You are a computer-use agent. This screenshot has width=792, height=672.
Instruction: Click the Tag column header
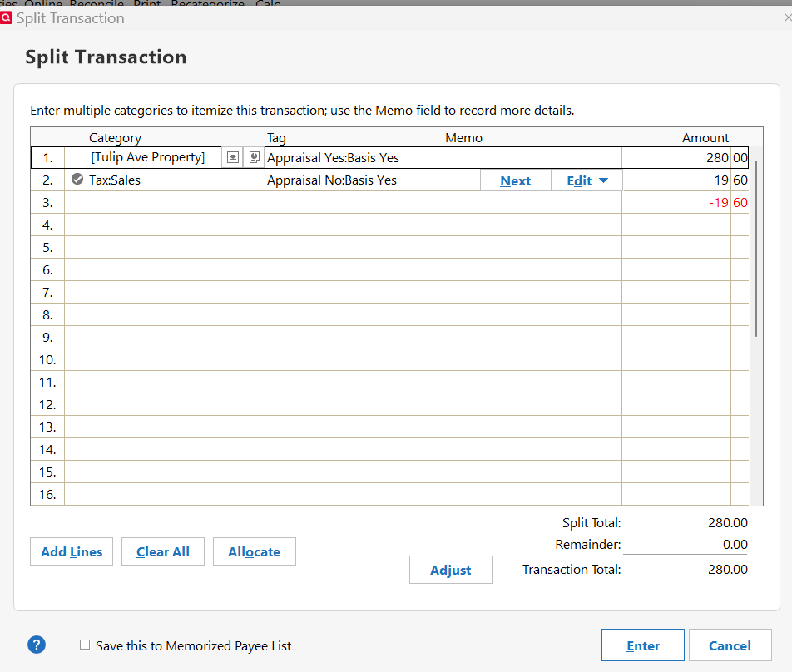[x=276, y=137]
